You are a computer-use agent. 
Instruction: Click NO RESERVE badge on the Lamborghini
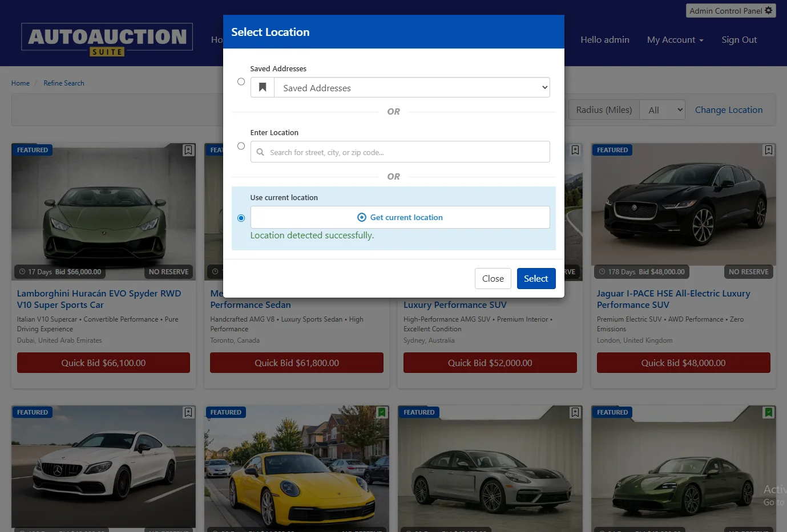tap(168, 272)
